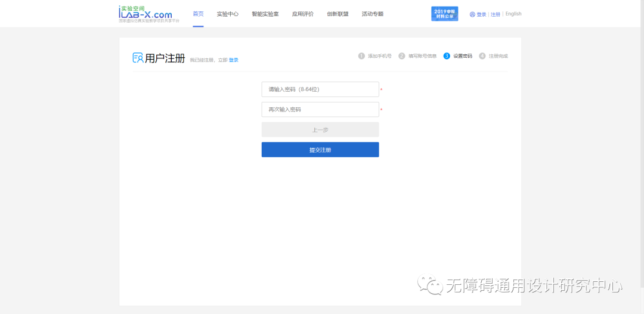Go to 首页 tab

(x=198, y=14)
